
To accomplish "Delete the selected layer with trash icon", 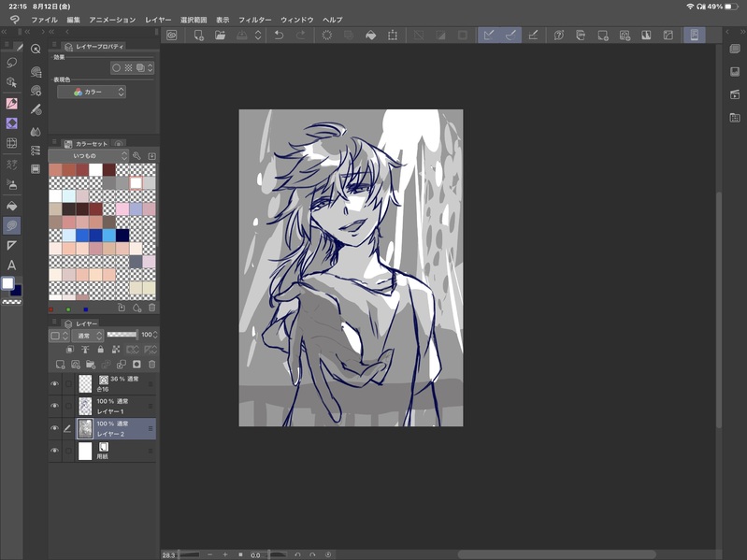I will (152, 365).
